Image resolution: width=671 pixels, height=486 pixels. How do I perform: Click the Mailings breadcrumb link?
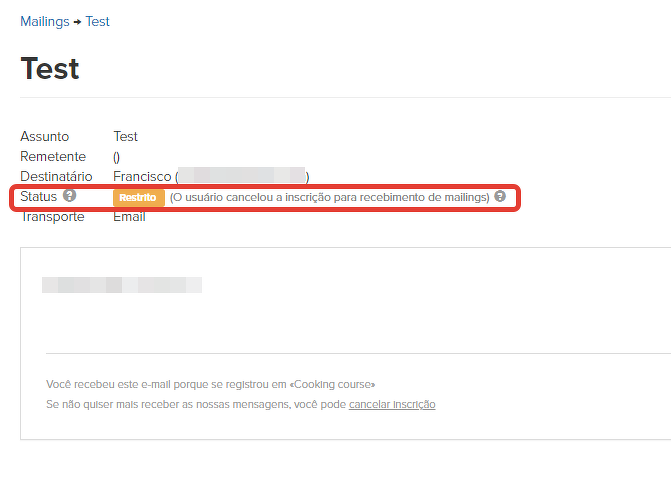(45, 21)
